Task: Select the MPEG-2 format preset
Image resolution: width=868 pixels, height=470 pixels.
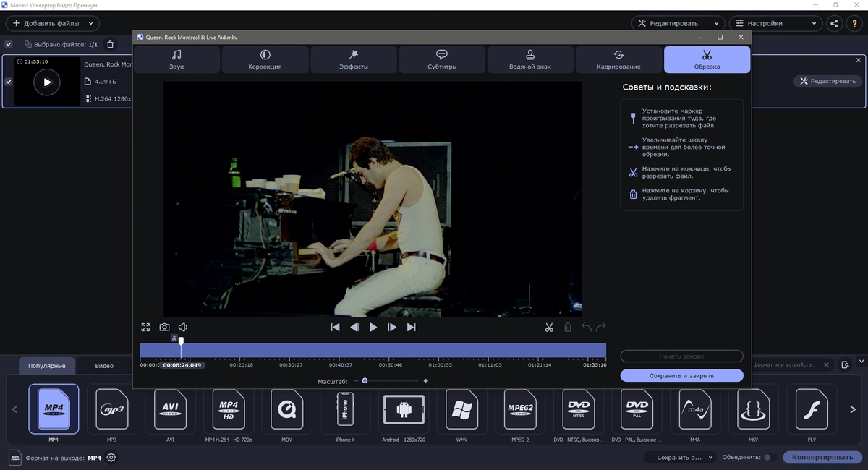Action: tap(520, 409)
